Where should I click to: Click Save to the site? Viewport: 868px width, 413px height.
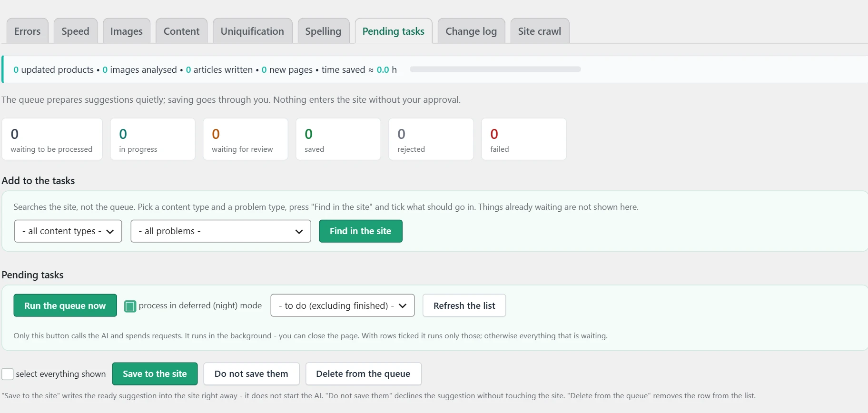[x=155, y=374]
